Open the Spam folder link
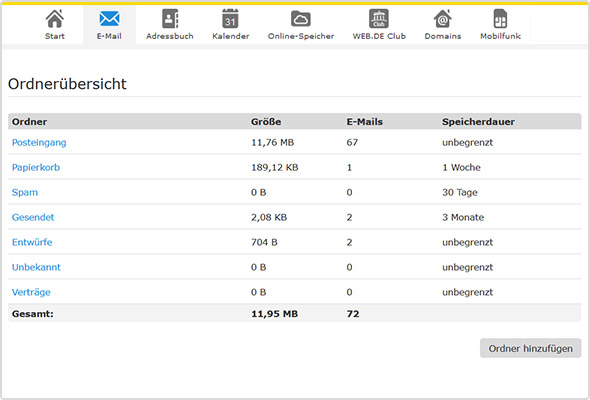590x400 pixels. pos(25,192)
